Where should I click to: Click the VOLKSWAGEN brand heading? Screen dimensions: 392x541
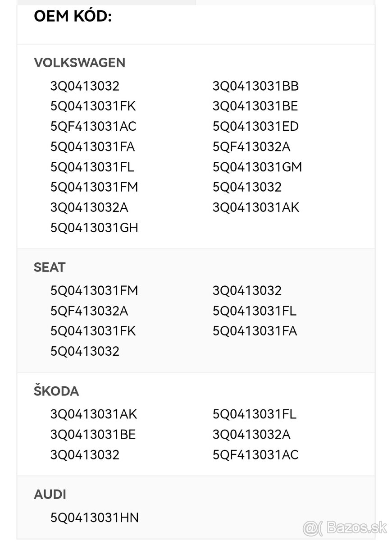coord(79,63)
